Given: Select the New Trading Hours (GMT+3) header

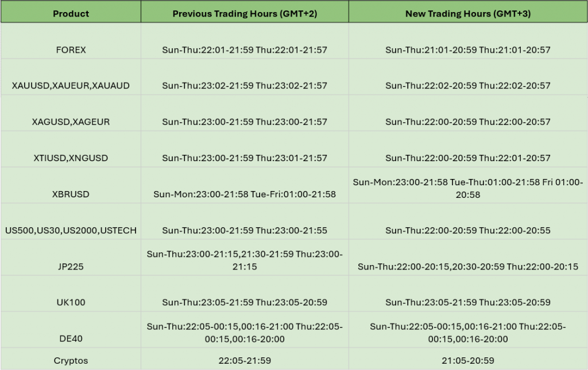Looking at the screenshot, I should [468, 11].
